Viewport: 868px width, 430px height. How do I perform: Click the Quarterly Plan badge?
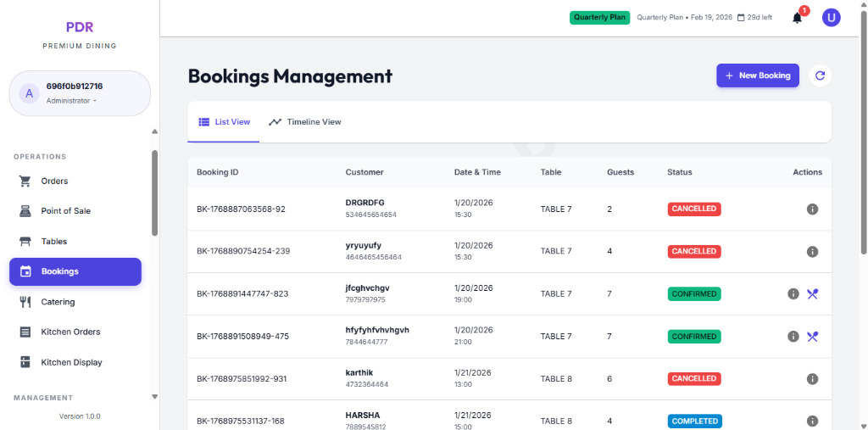tap(599, 17)
